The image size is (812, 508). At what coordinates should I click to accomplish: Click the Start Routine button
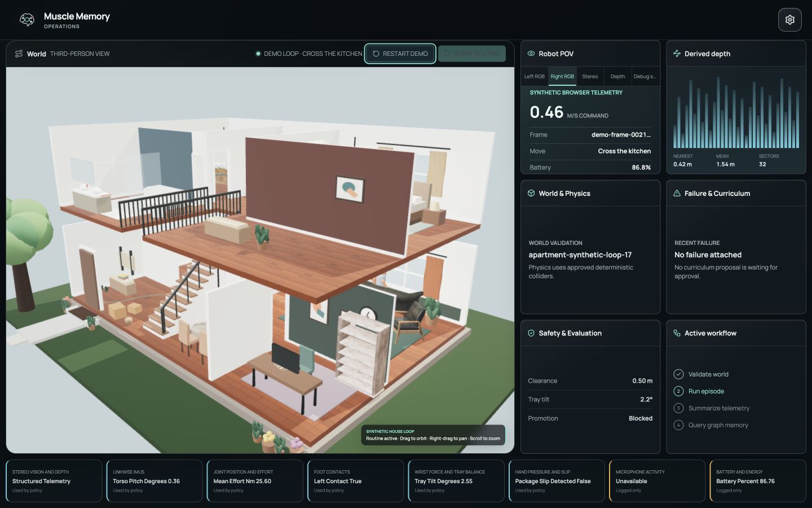click(472, 54)
